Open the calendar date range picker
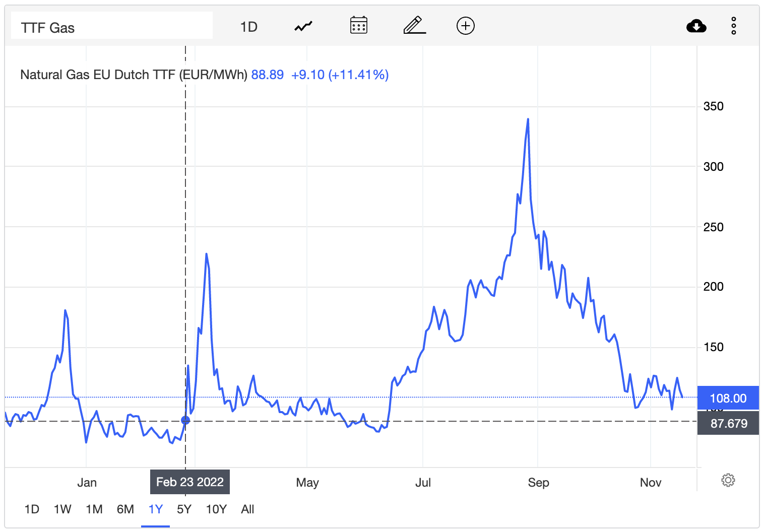 pos(358,25)
